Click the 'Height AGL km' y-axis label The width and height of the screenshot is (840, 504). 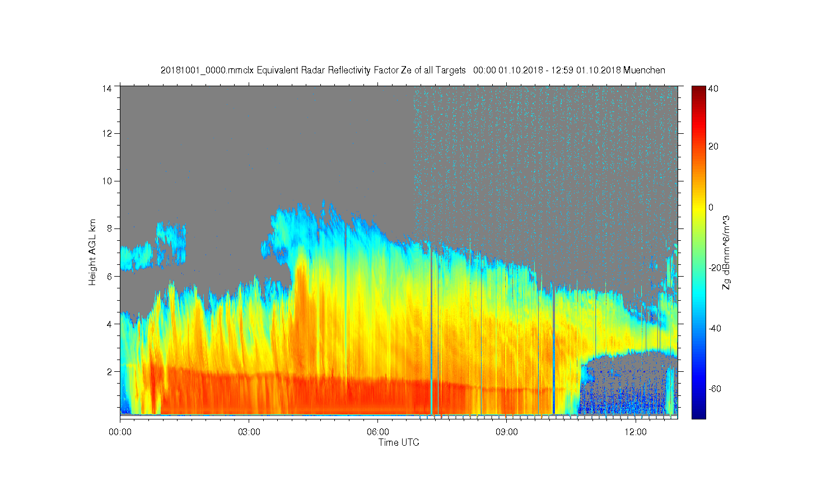click(x=92, y=252)
